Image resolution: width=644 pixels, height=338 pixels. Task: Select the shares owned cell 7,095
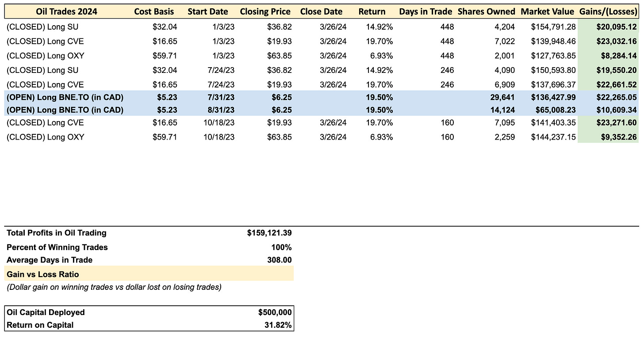point(505,122)
